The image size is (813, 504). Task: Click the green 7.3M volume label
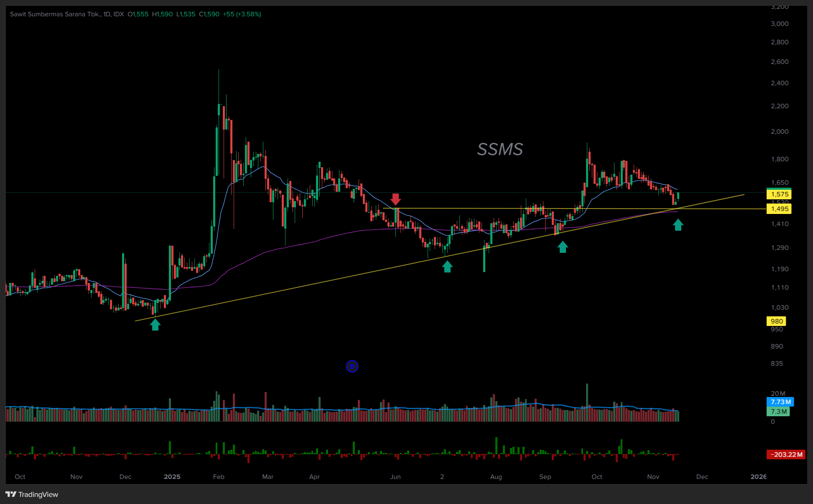pos(778,412)
